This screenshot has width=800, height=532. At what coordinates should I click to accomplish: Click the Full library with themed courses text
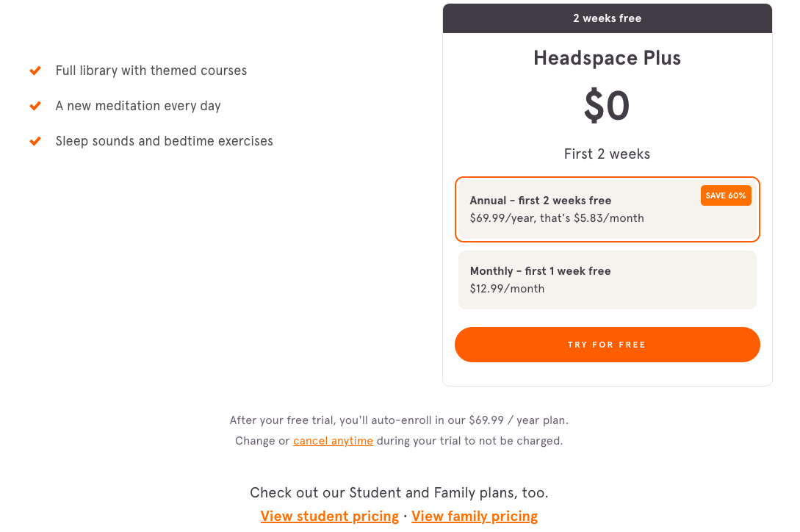tap(151, 71)
